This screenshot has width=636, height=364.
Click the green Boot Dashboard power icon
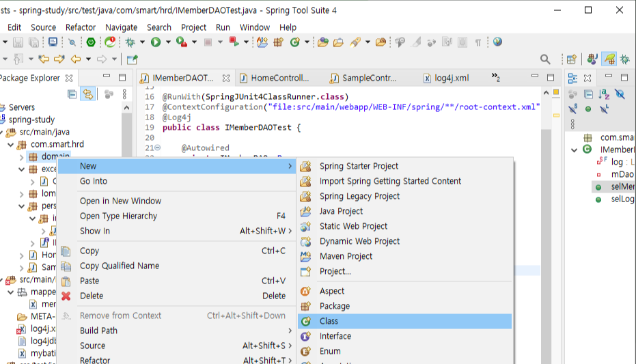[x=91, y=42]
